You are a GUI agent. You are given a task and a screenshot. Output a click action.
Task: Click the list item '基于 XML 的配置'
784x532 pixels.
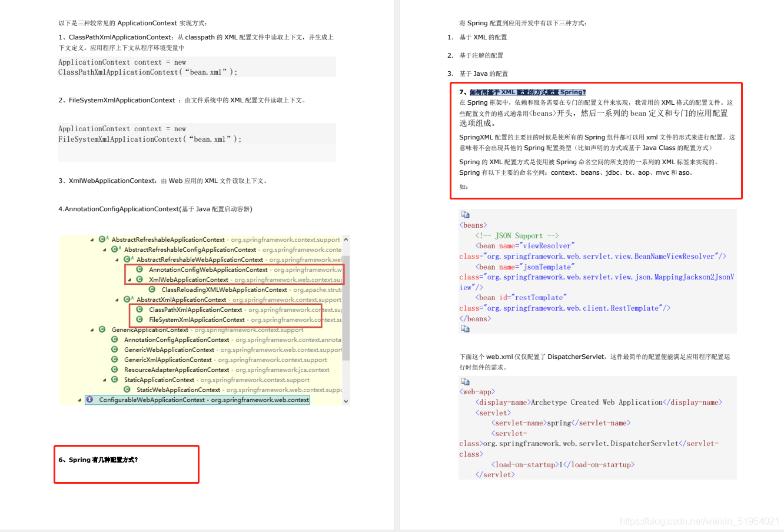click(483, 37)
